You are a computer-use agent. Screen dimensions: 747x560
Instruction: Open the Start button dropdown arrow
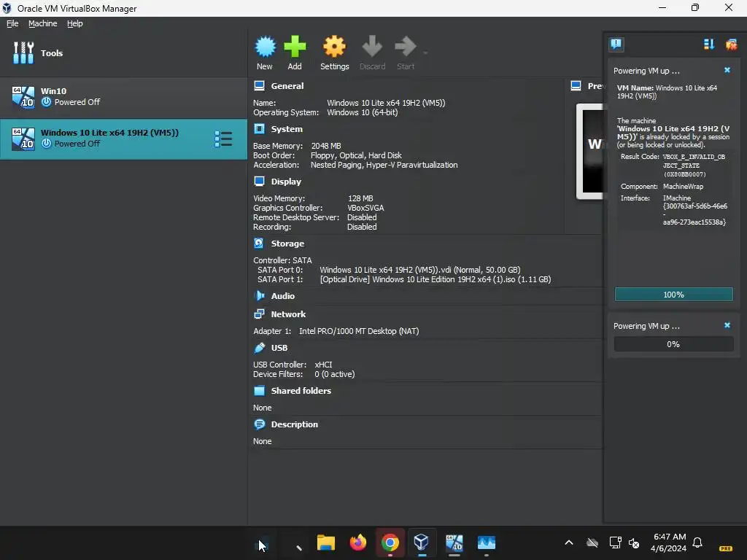pos(425,52)
